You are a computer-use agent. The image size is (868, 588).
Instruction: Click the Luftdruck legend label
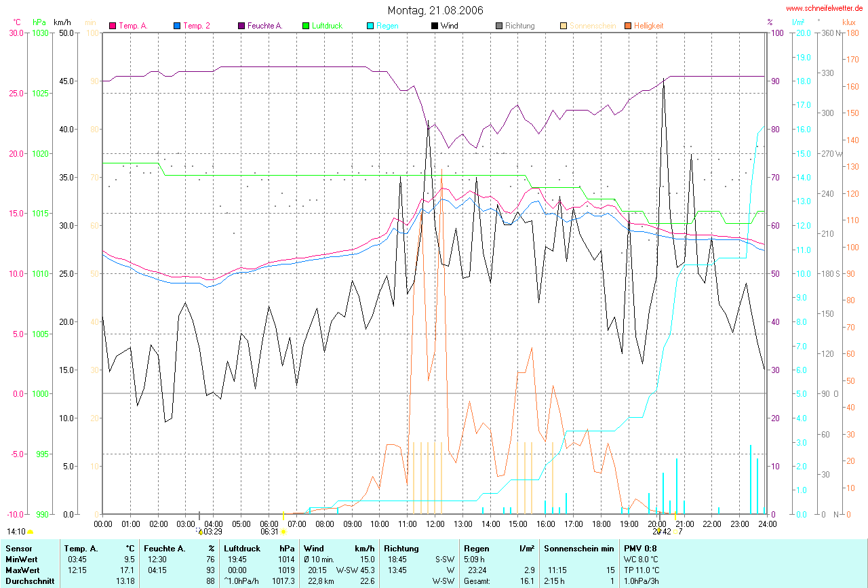(x=327, y=26)
